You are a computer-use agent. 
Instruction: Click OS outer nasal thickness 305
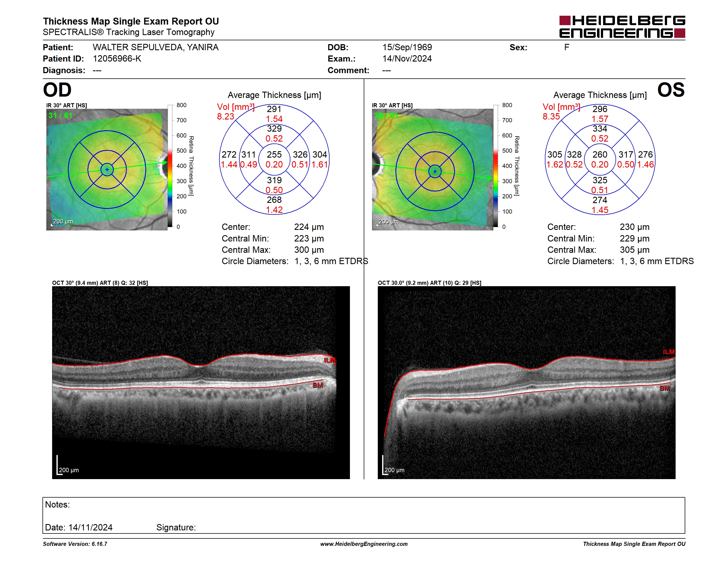(x=555, y=155)
